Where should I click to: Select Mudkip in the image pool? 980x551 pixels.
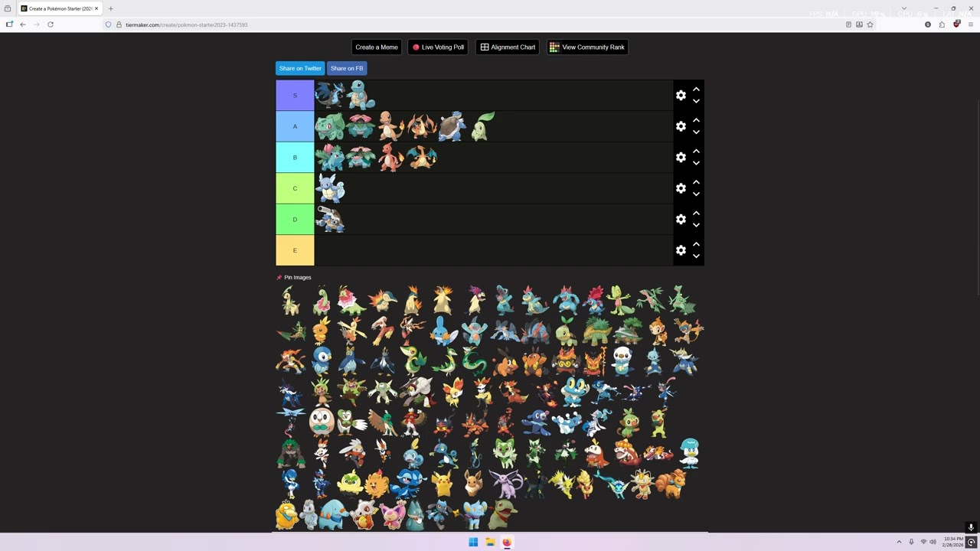tap(443, 331)
